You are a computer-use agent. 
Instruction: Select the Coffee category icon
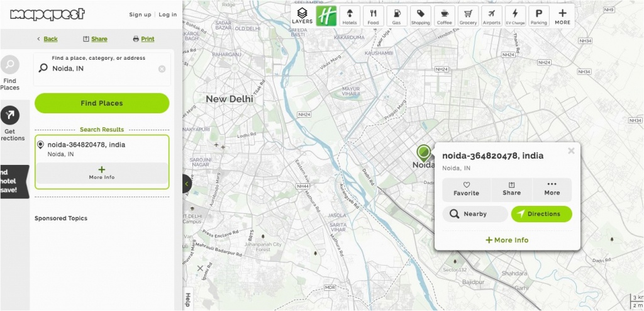point(445,16)
